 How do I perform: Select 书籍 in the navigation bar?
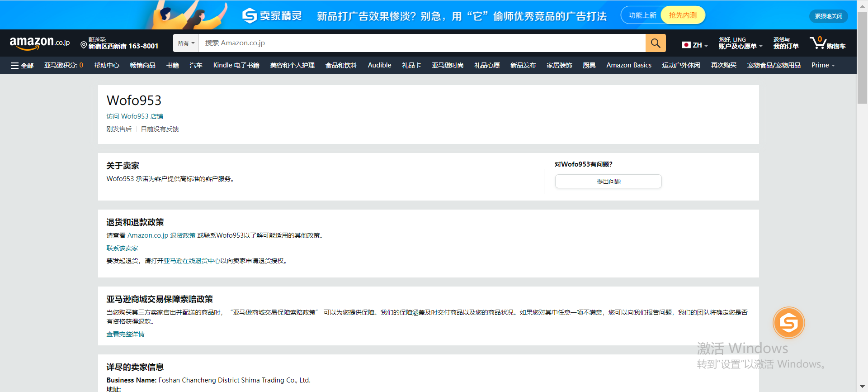pos(173,65)
